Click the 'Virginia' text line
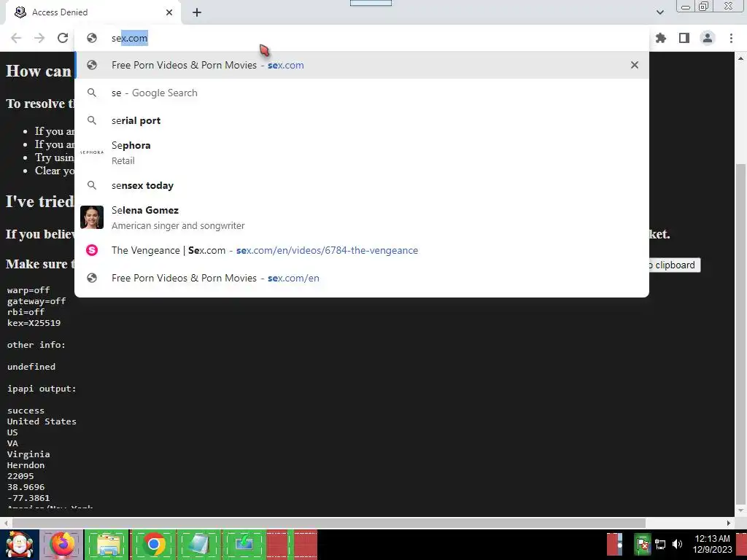 tap(28, 454)
